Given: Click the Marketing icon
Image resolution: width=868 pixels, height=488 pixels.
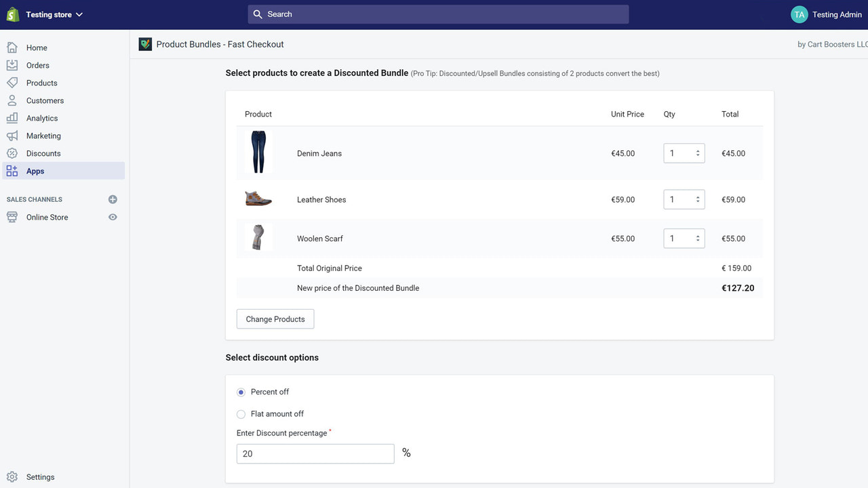Looking at the screenshot, I should click(x=14, y=136).
